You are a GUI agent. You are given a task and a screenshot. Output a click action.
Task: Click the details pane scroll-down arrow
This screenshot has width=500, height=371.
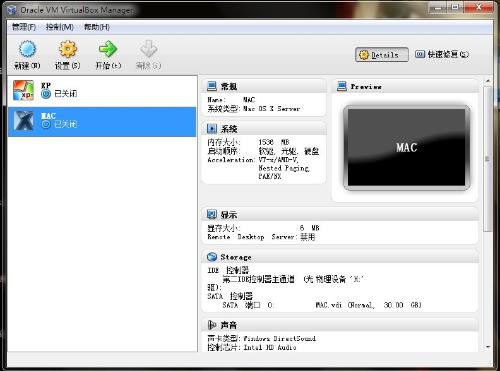click(x=488, y=347)
